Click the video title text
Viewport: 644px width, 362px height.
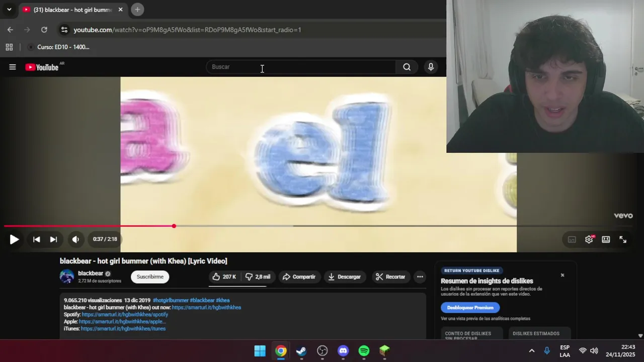point(143,261)
